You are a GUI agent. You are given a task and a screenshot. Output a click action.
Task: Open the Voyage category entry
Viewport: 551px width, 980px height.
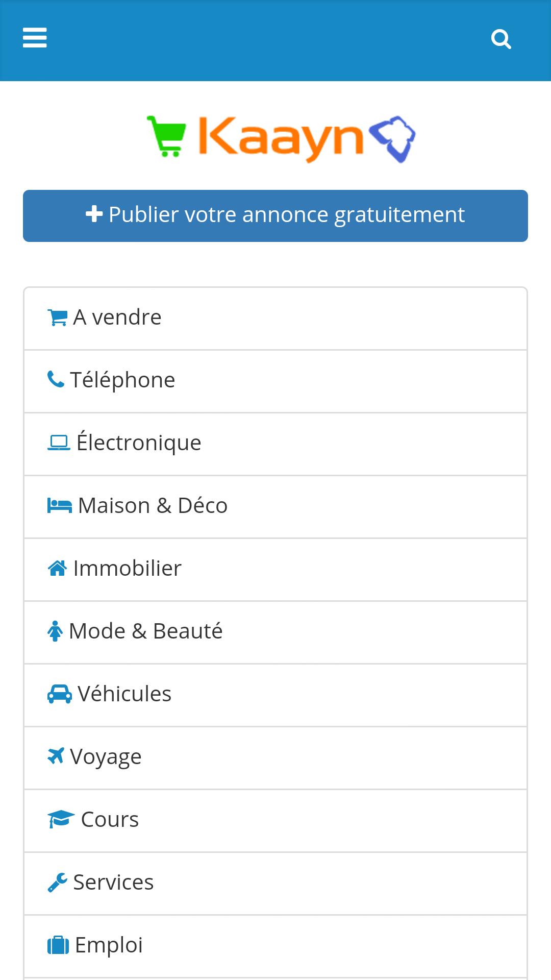point(275,758)
